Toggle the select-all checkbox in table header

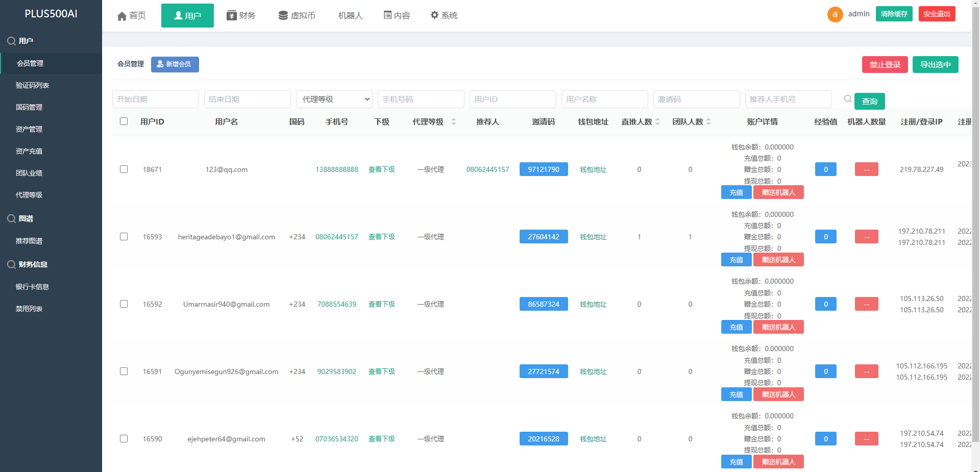124,121
